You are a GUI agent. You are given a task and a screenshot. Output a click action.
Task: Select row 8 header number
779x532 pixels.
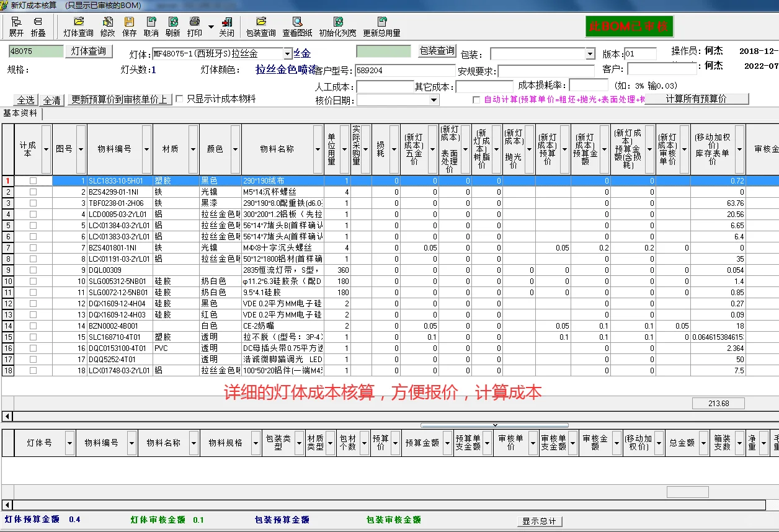coord(8,259)
